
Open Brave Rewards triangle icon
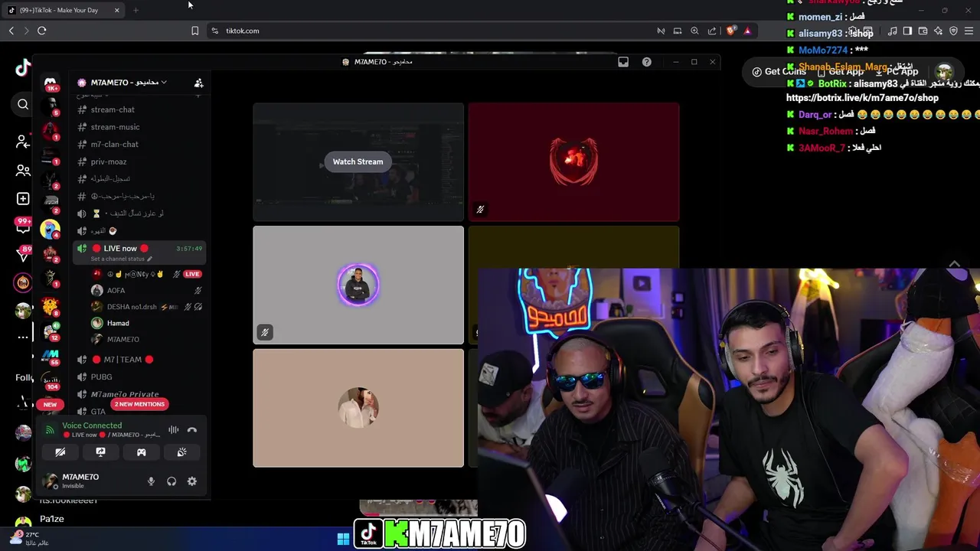pyautogui.click(x=747, y=31)
